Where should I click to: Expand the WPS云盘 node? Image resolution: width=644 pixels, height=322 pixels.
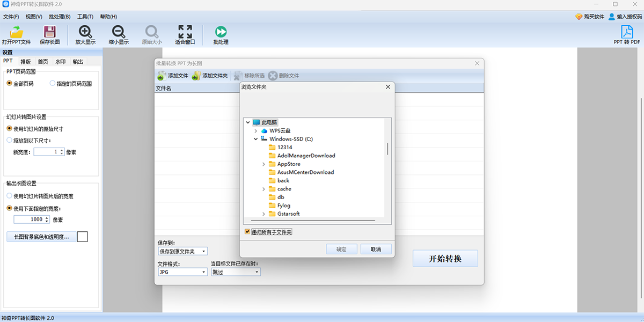pyautogui.click(x=255, y=130)
